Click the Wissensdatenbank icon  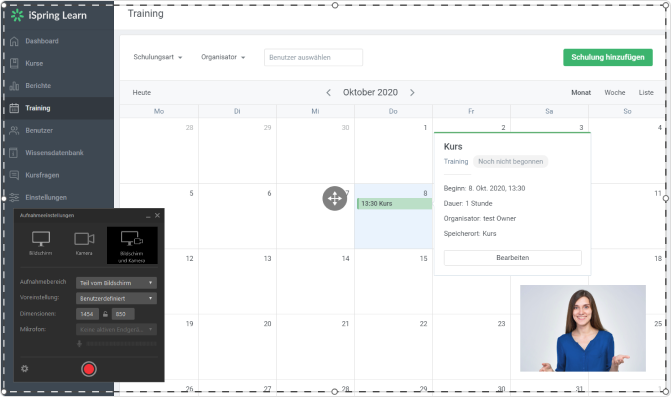(x=14, y=153)
